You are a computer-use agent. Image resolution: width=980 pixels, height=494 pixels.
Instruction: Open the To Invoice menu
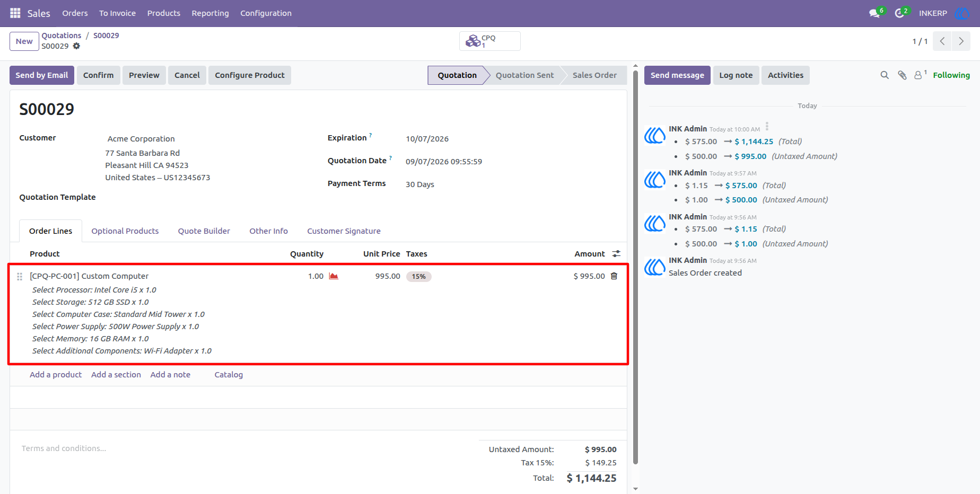coord(117,13)
